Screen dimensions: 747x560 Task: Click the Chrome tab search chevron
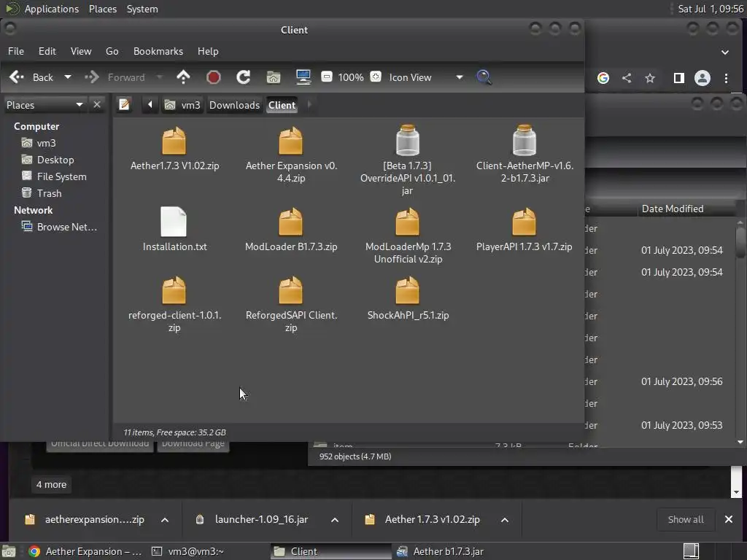coord(724,52)
